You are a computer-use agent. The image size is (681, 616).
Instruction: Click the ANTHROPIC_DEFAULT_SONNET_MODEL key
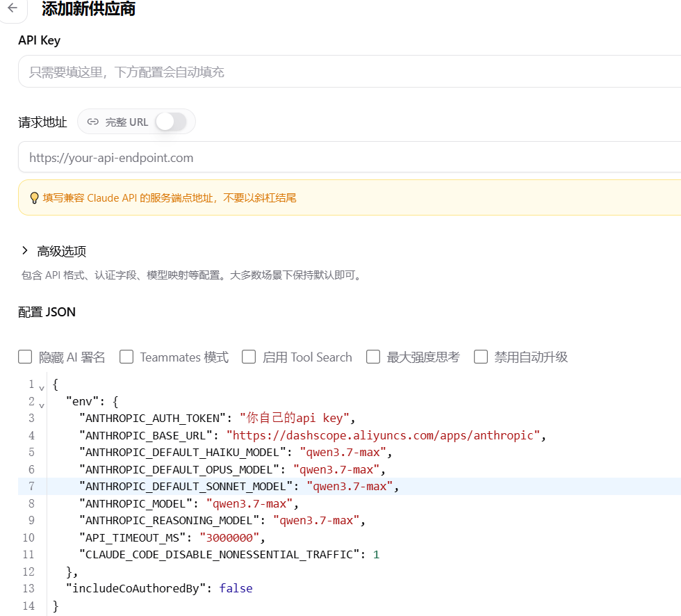pyautogui.click(x=186, y=487)
